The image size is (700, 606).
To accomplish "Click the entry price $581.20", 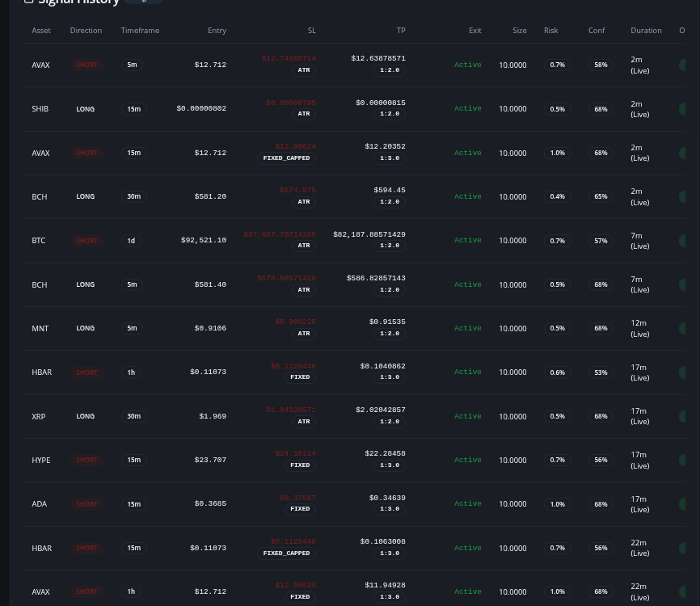I will tap(210, 196).
